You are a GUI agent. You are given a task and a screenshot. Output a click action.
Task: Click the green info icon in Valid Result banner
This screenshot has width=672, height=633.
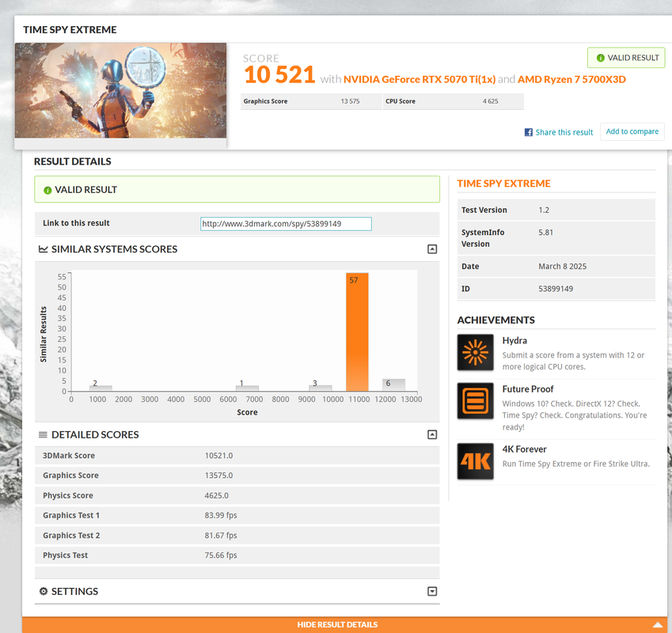(x=47, y=190)
